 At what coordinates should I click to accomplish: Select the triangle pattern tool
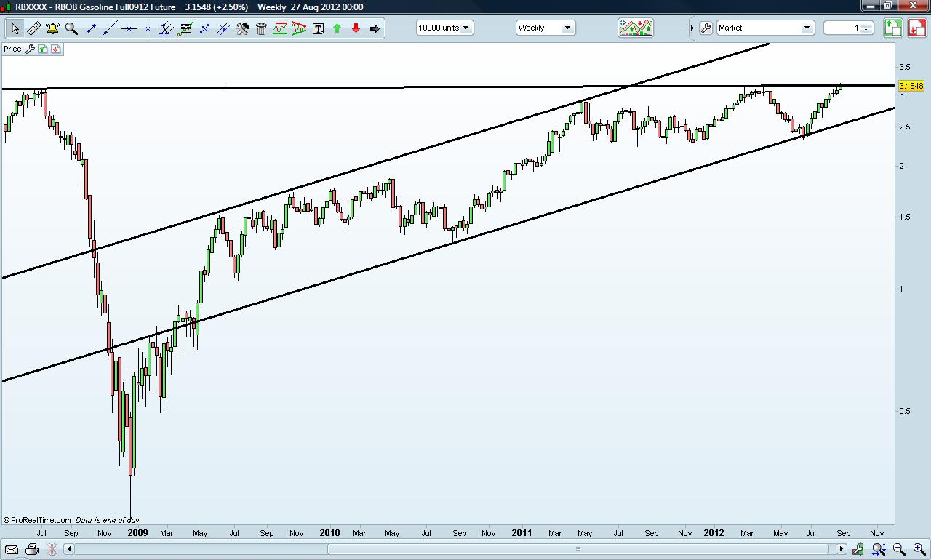tap(299, 28)
